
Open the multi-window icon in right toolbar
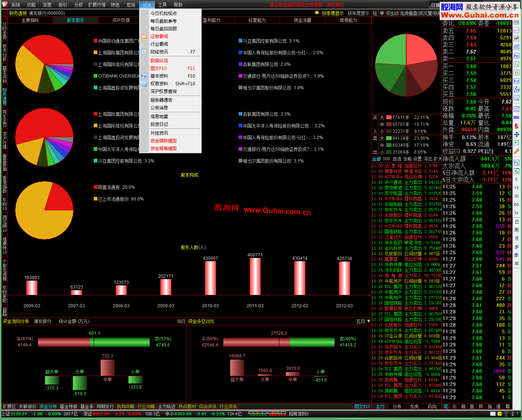(516, 47)
